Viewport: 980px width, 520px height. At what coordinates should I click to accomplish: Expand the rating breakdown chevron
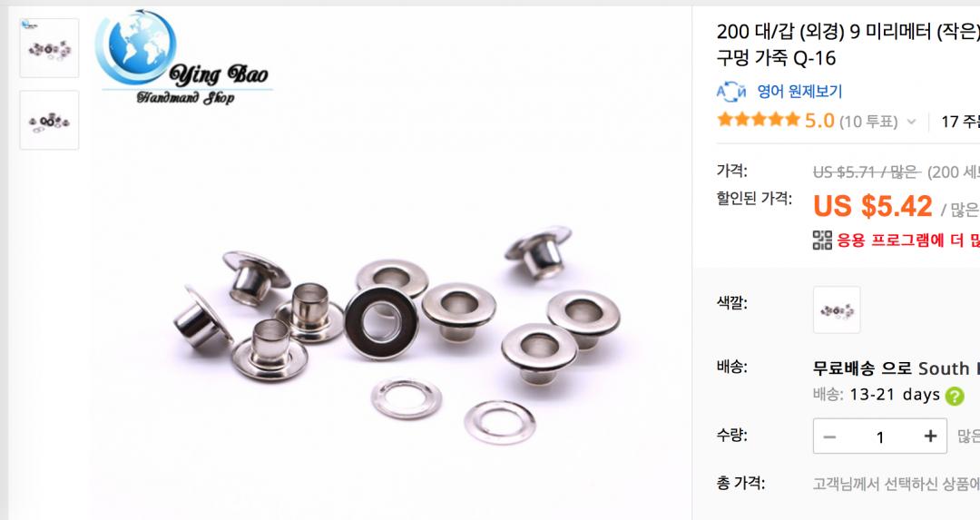click(911, 122)
